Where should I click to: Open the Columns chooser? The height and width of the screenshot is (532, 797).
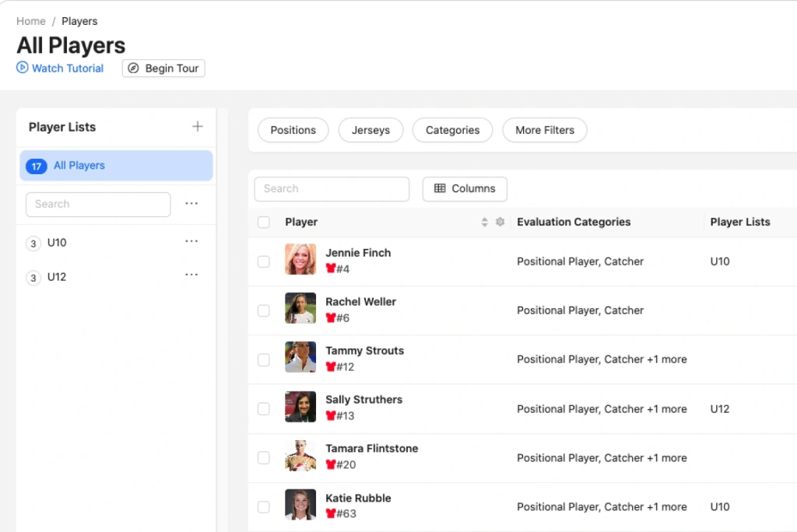point(465,189)
